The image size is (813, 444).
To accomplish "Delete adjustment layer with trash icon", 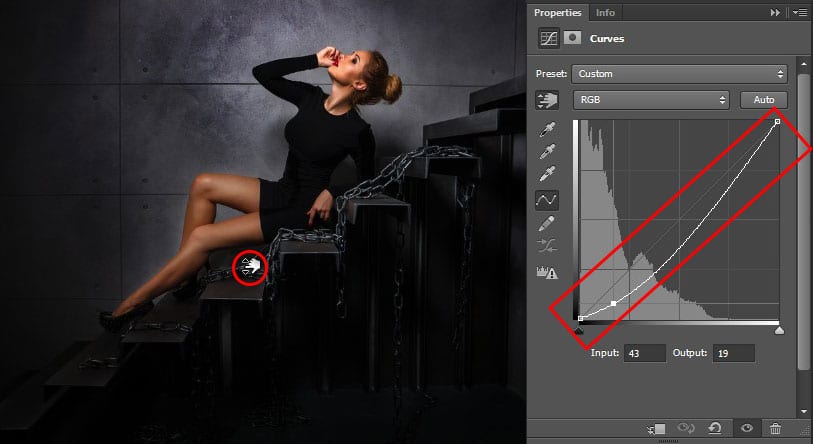I will (x=776, y=428).
